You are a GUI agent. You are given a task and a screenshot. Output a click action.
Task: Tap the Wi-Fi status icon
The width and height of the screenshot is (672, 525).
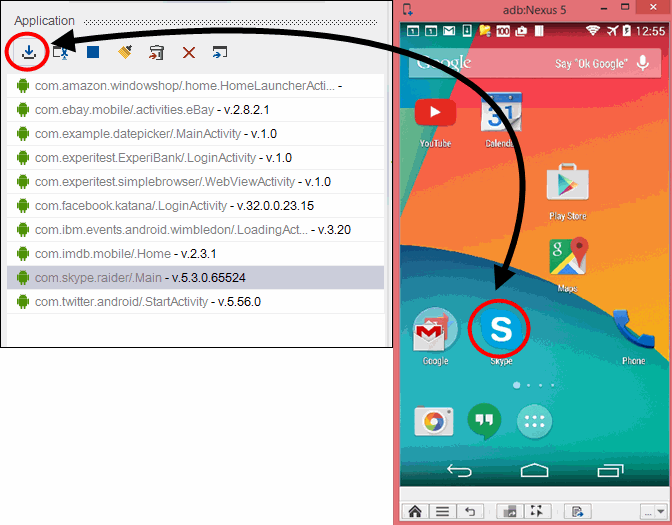593,30
